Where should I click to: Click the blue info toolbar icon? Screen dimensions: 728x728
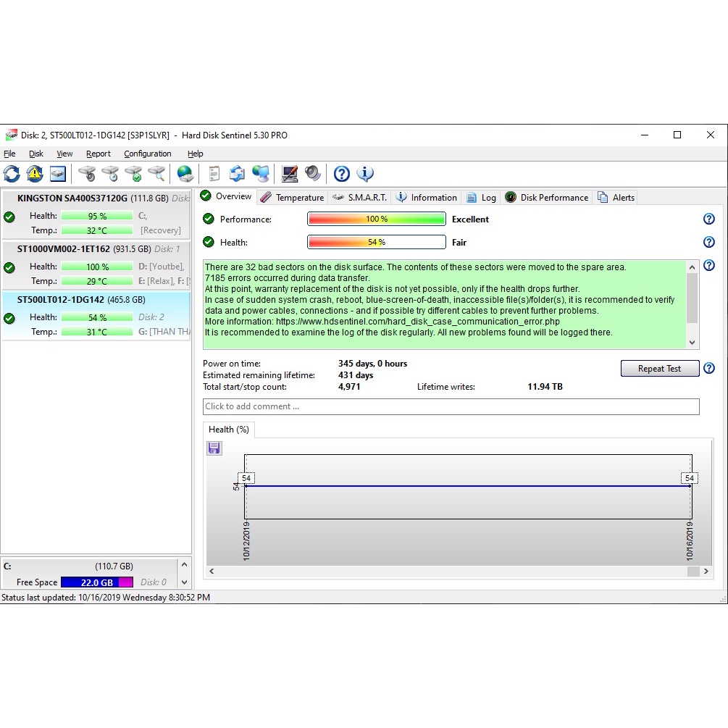click(365, 174)
